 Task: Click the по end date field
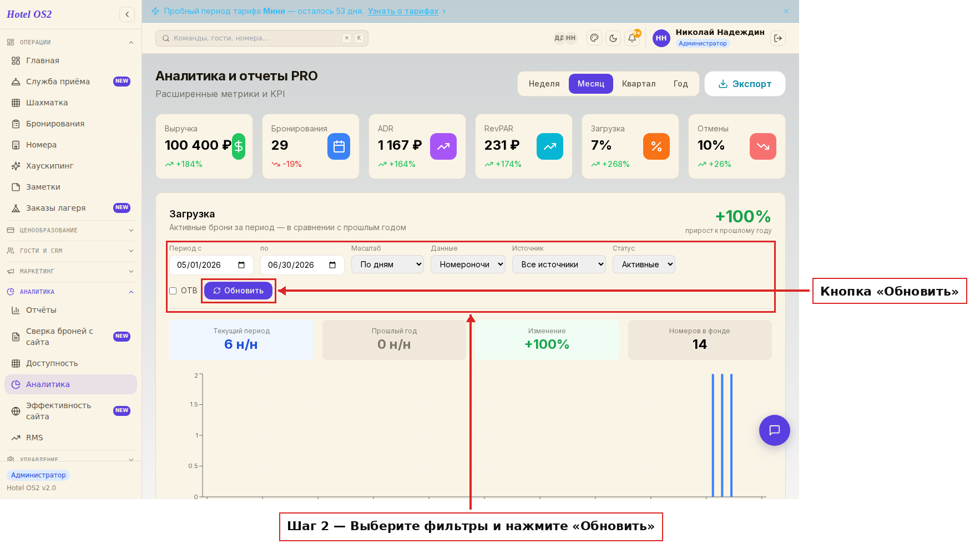coord(302,265)
